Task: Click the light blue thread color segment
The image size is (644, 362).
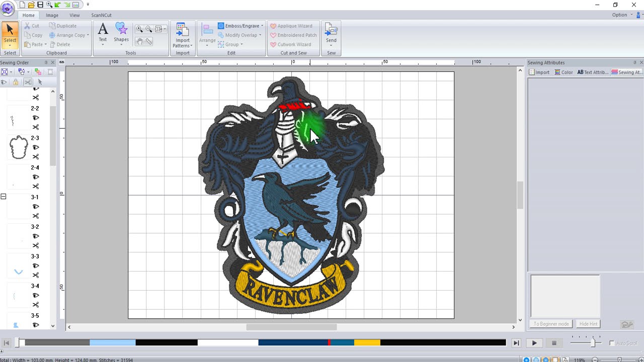Action: tap(112, 342)
